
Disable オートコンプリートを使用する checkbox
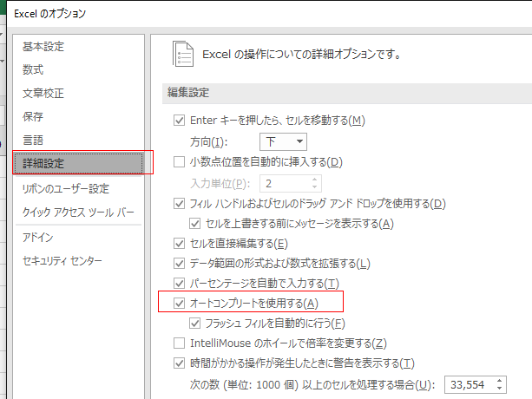point(179,304)
